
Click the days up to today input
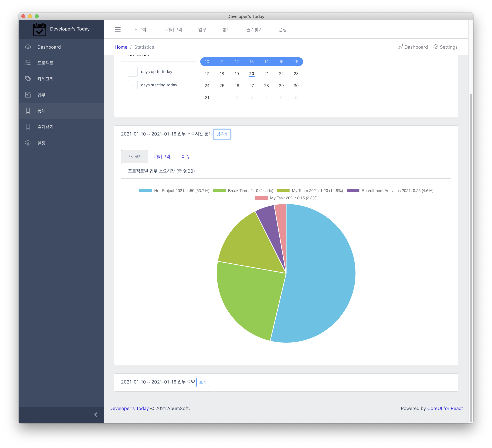(132, 71)
